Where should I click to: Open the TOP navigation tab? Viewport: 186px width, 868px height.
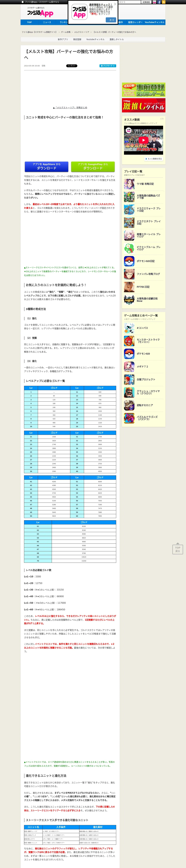(29, 22)
